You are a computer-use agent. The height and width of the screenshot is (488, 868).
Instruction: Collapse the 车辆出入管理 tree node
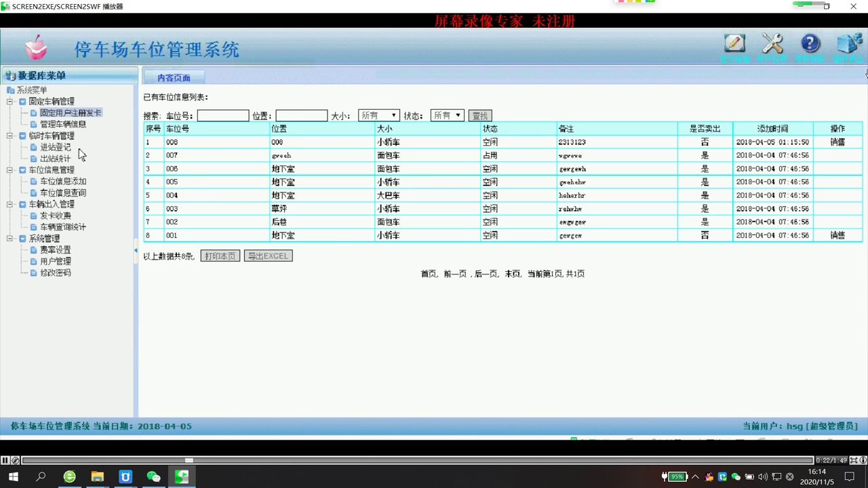pos(11,204)
